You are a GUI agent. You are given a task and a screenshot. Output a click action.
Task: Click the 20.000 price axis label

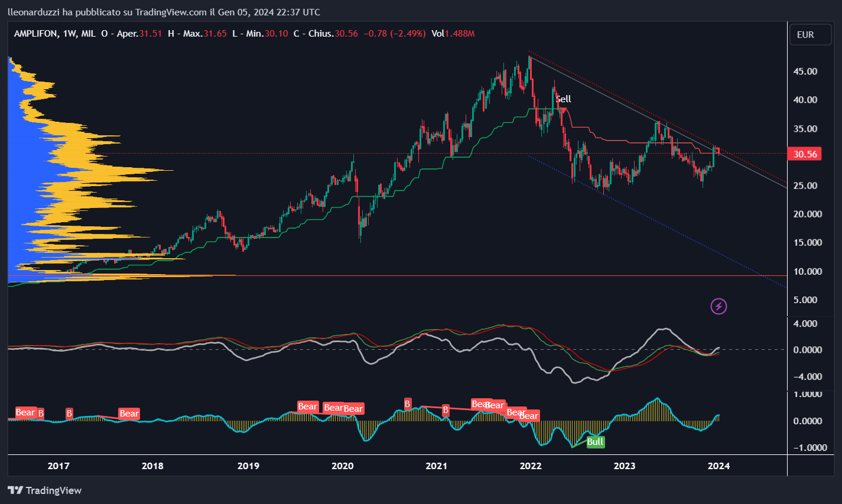click(x=808, y=214)
